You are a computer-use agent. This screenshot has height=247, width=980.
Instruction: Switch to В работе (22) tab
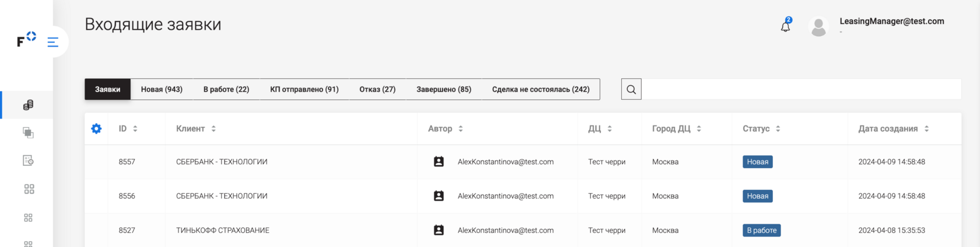[226, 89]
